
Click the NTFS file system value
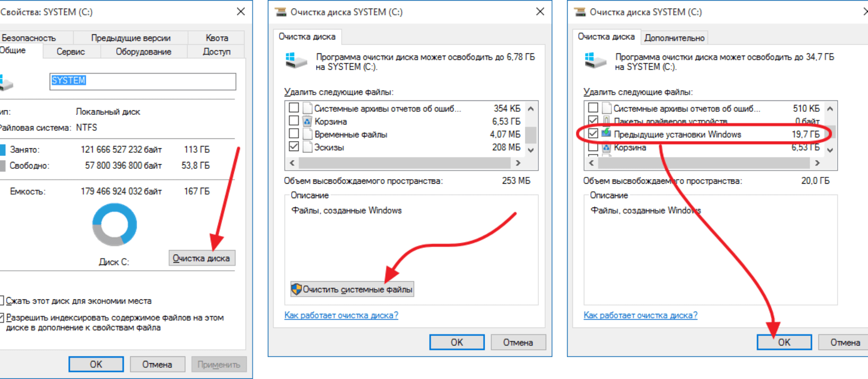86,128
